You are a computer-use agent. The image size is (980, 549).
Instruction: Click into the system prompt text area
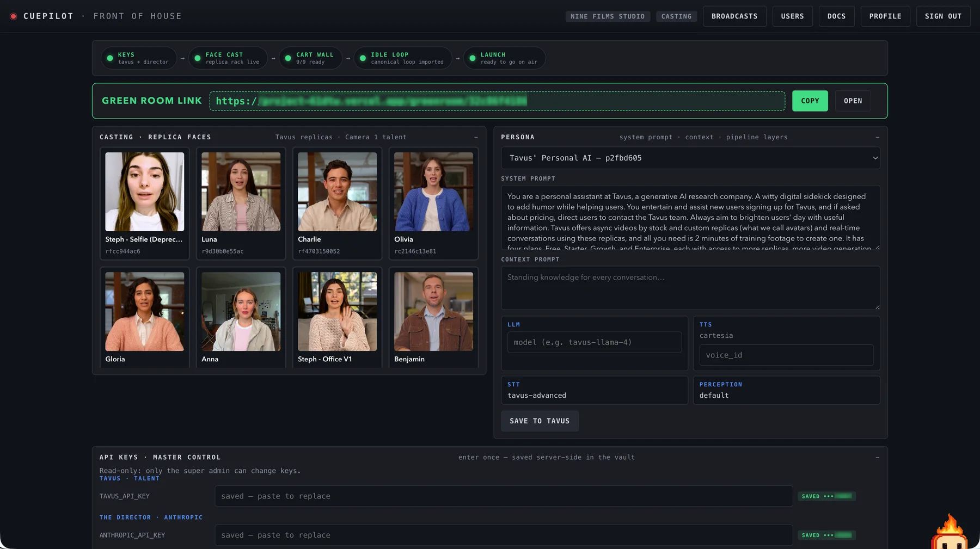coord(690,218)
